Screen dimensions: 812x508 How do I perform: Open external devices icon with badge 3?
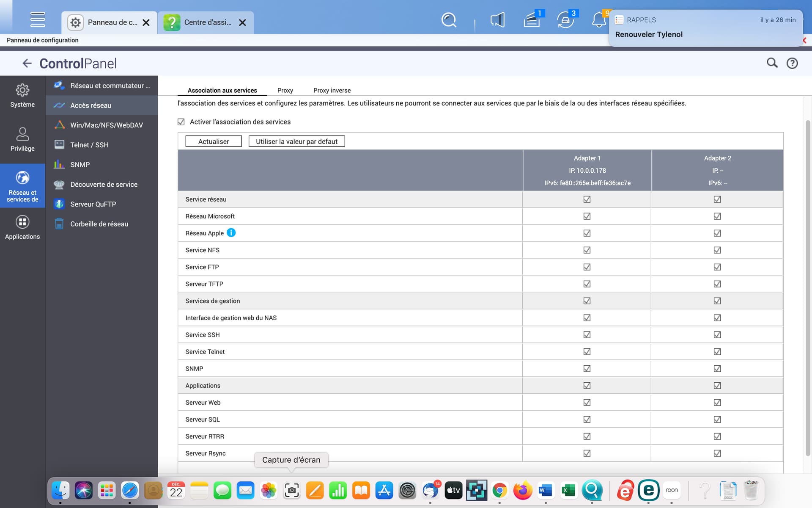pos(565,20)
